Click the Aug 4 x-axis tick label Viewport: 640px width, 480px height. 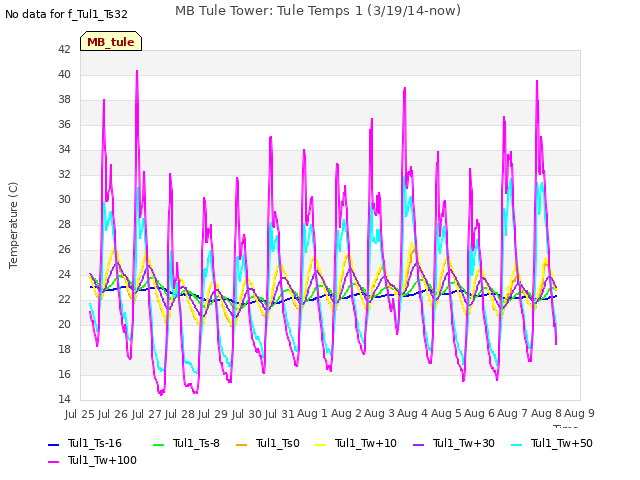tap(413, 413)
